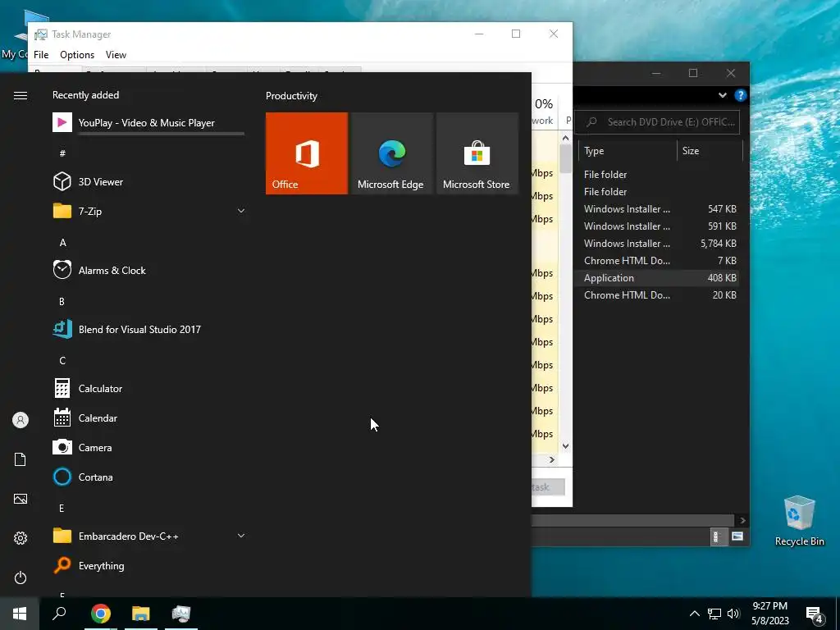Switch to Chrome in the taskbar
The width and height of the screenshot is (840, 630).
(101, 614)
